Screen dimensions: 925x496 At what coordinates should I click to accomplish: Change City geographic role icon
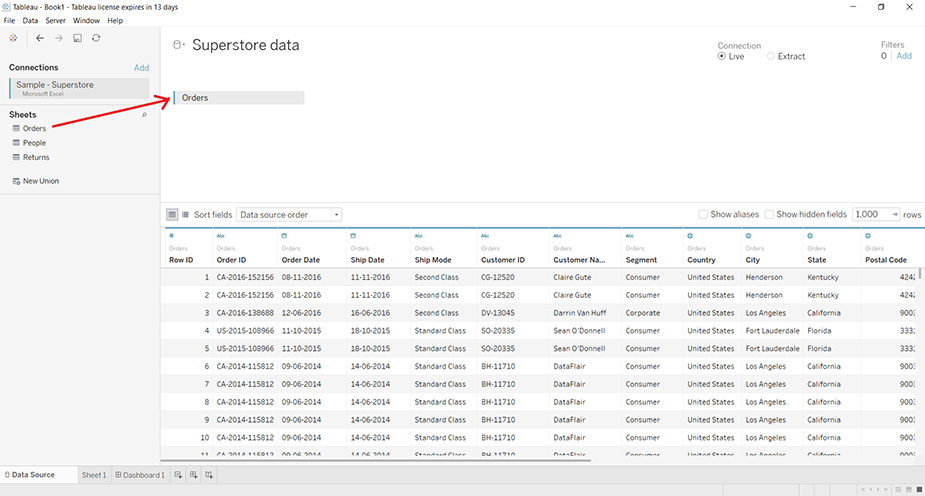(749, 236)
